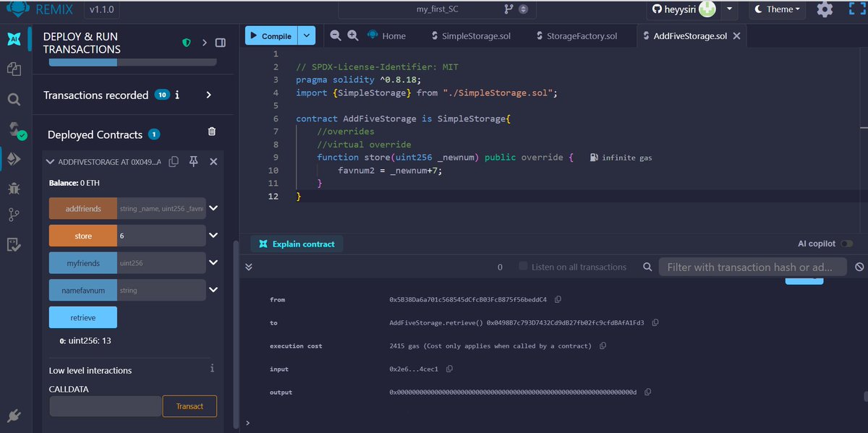Open the Compile button dropdown arrow
Viewport: 868px width, 433px height.
click(x=307, y=35)
